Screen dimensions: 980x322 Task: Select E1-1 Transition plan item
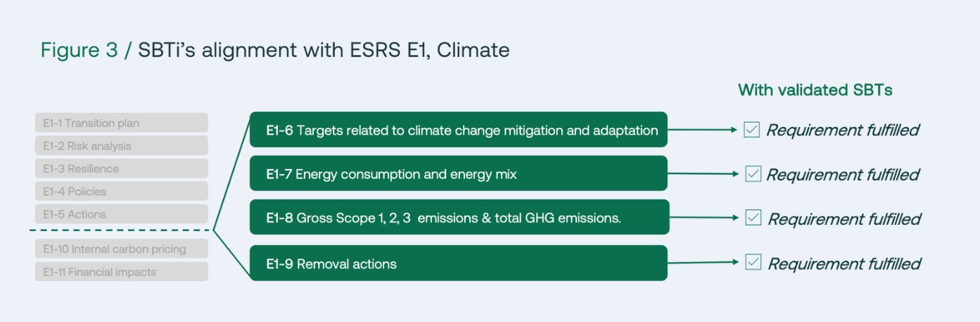click(122, 123)
